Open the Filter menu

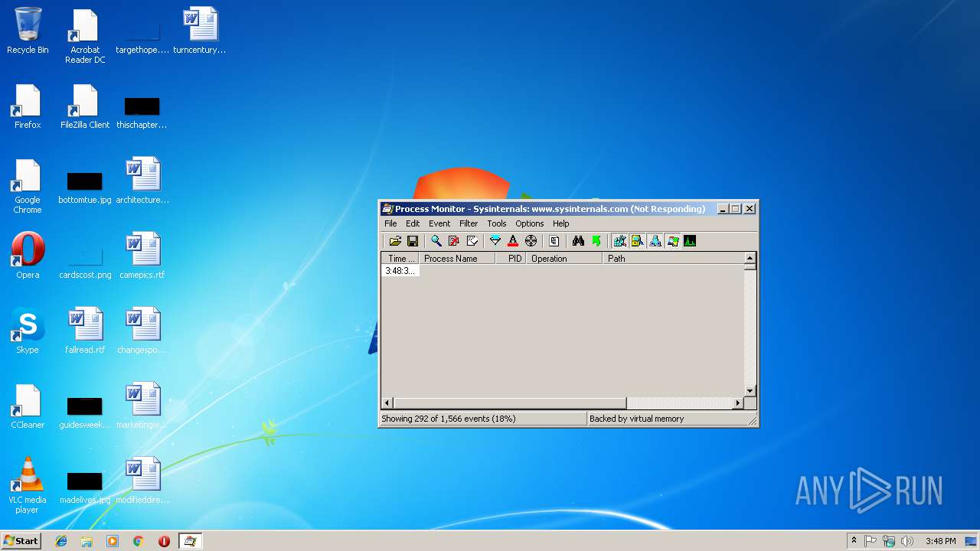click(x=469, y=223)
